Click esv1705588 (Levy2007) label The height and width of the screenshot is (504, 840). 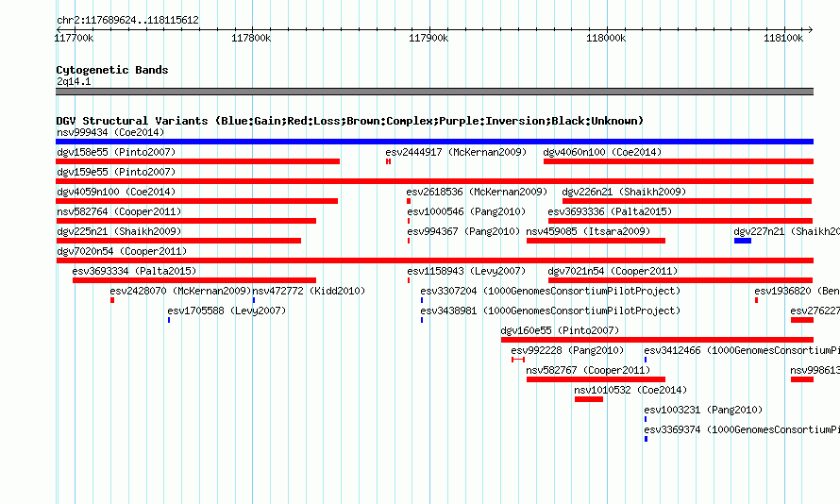point(227,311)
